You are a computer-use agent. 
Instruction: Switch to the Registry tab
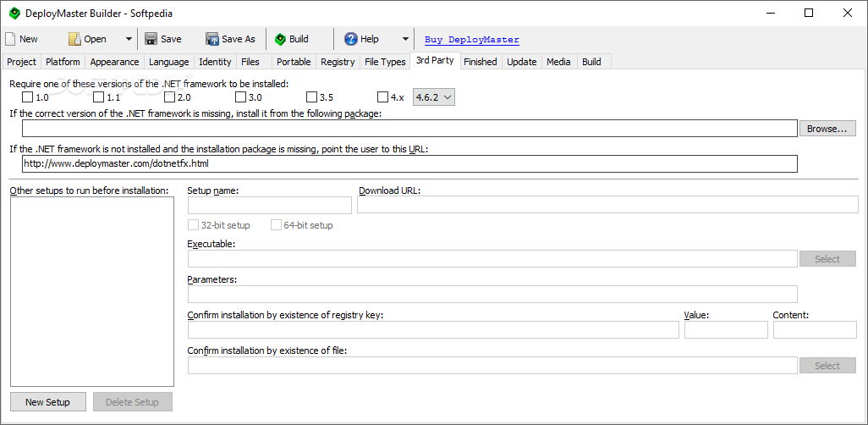point(338,62)
